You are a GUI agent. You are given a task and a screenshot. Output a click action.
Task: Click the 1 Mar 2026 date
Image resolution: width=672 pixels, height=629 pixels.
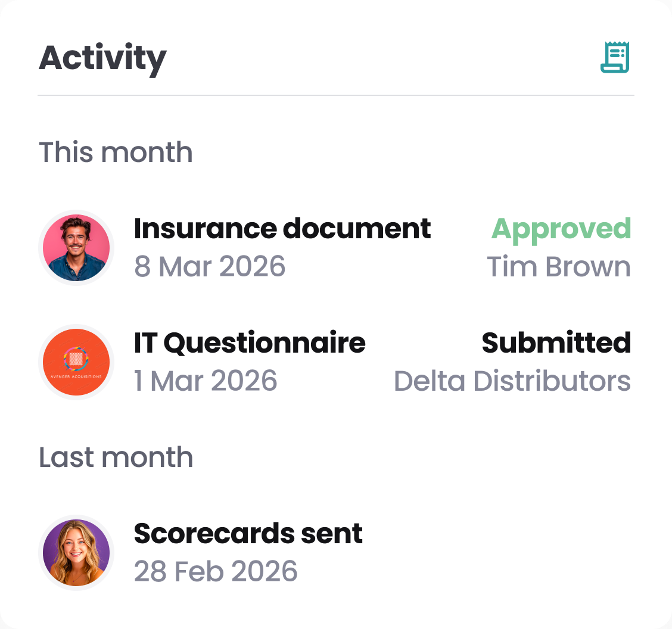point(206,381)
